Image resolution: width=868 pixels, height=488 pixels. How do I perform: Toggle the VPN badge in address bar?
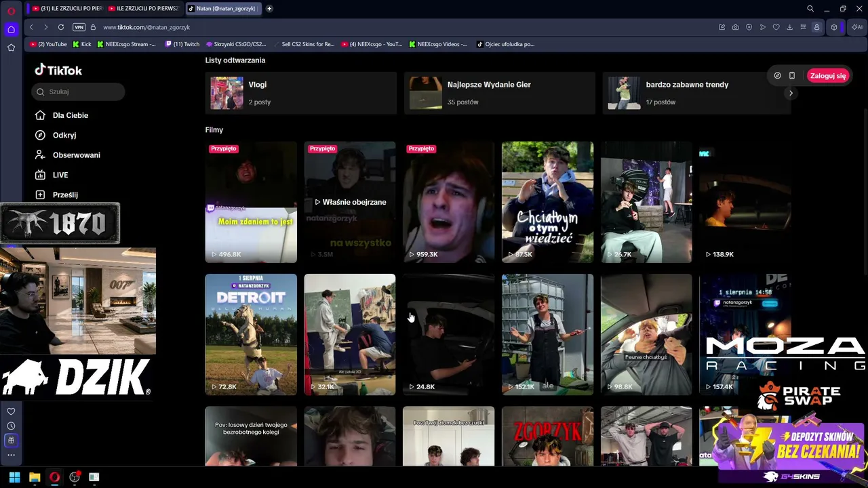point(79,27)
